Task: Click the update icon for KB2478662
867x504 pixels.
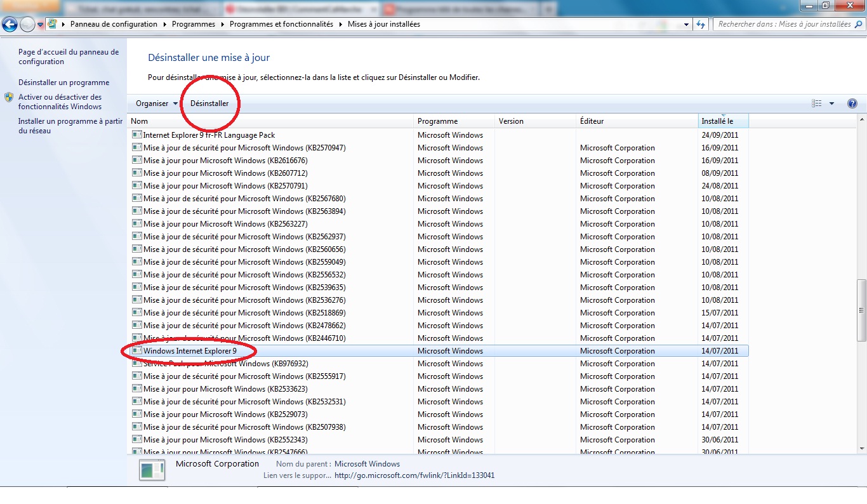Action: pos(137,325)
